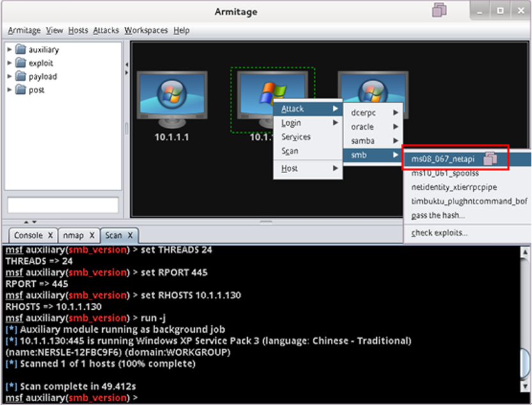Select the 10.1.1.1 host computer icon
This screenshot has height=405, width=532.
point(172,98)
